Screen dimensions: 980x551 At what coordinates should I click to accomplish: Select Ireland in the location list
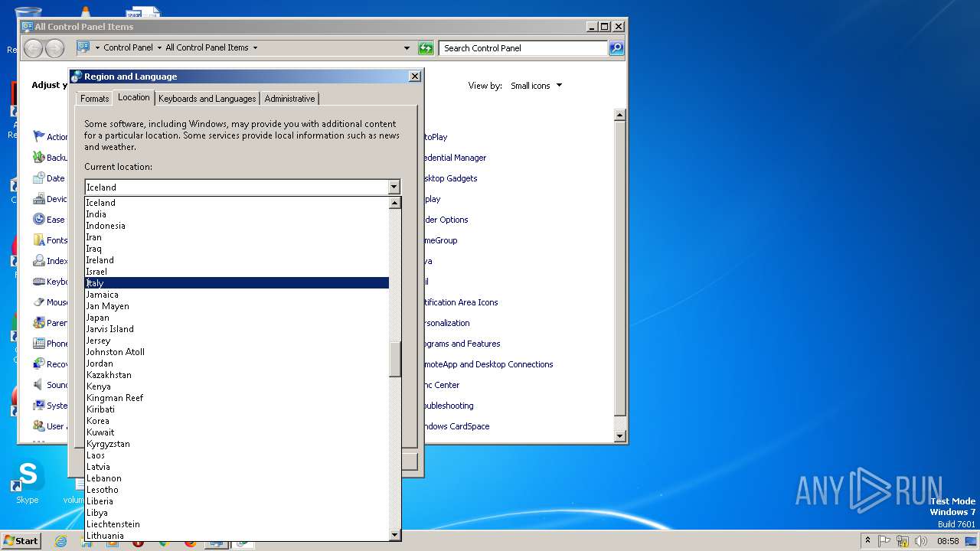point(237,260)
